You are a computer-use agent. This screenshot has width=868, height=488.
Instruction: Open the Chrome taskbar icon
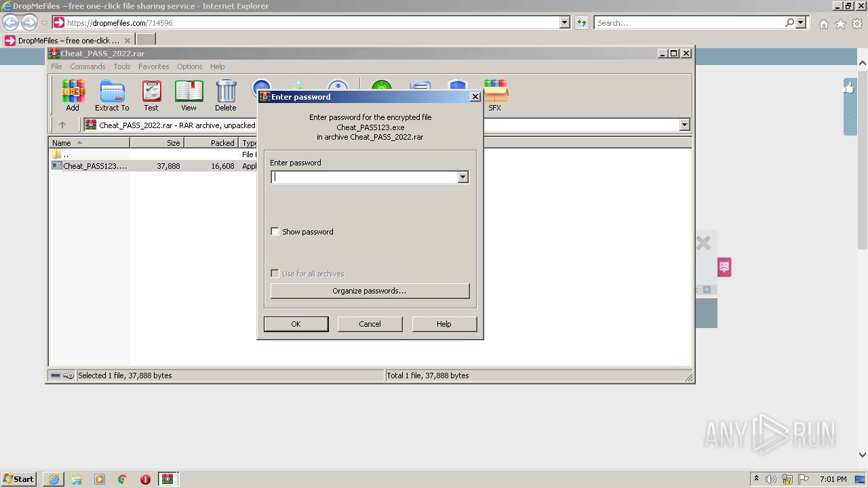[123, 479]
